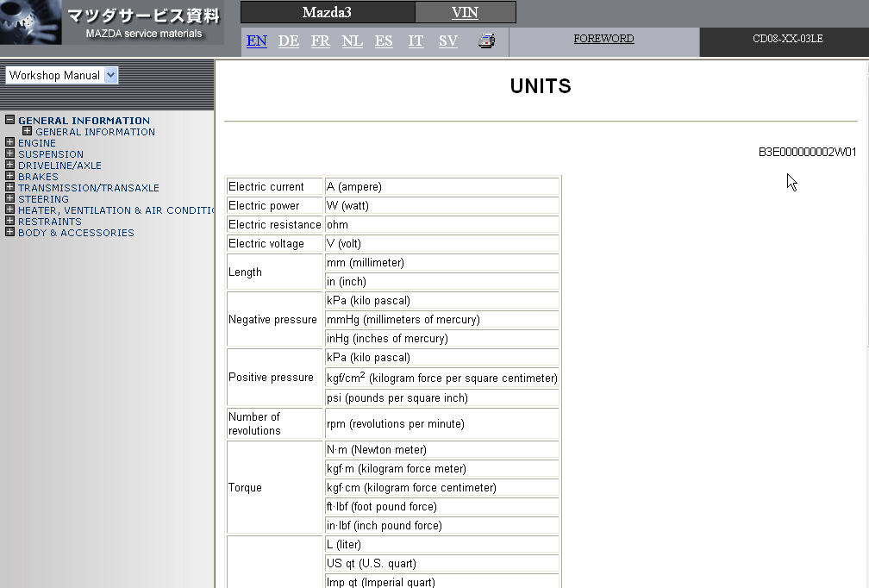This screenshot has height=588, width=869.
Task: Click the 'V (volt)' table cell
Action: coord(441,243)
